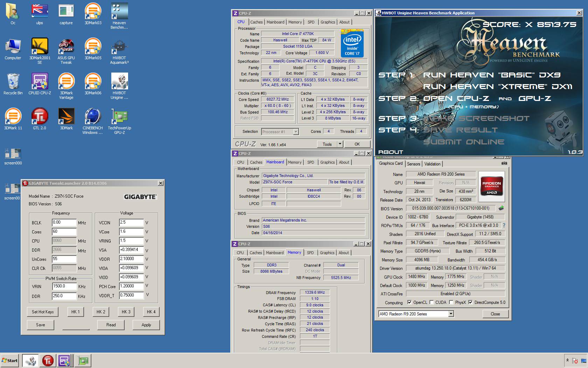This screenshot has height=368, width=588.
Task: Launch 3DMark03 from the desktop
Action: 93,14
